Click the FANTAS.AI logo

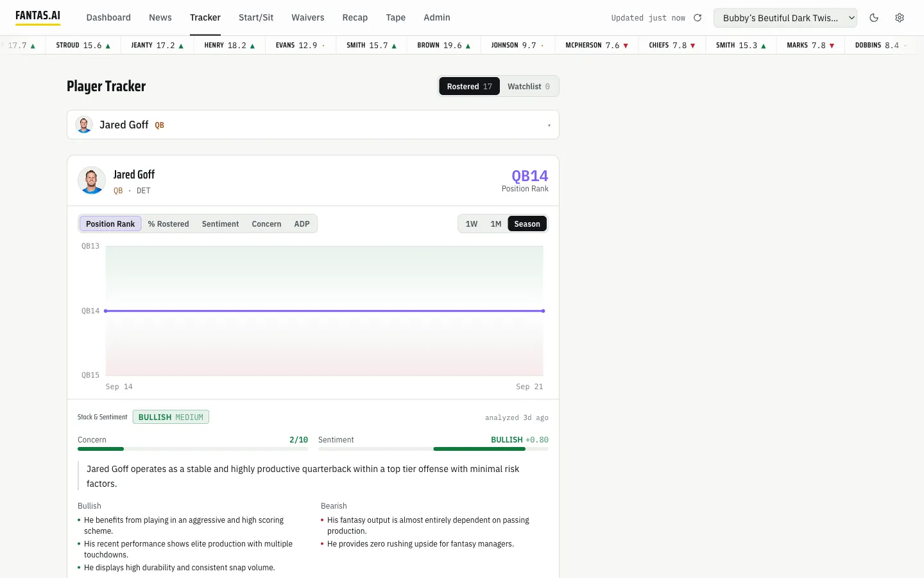click(x=38, y=17)
